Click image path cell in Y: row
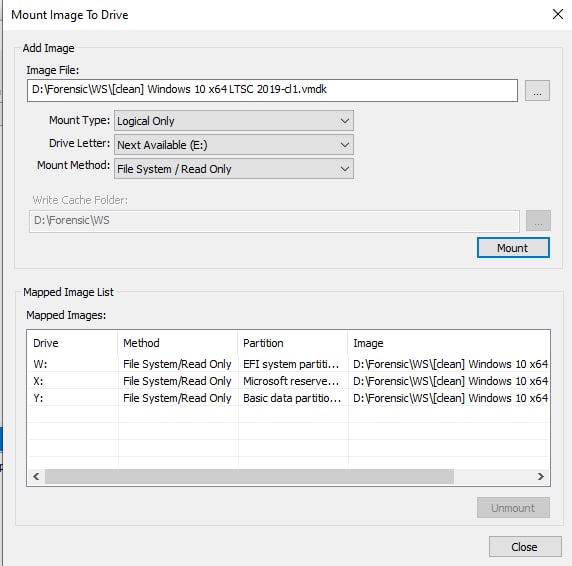The width and height of the screenshot is (572, 566). click(x=449, y=398)
